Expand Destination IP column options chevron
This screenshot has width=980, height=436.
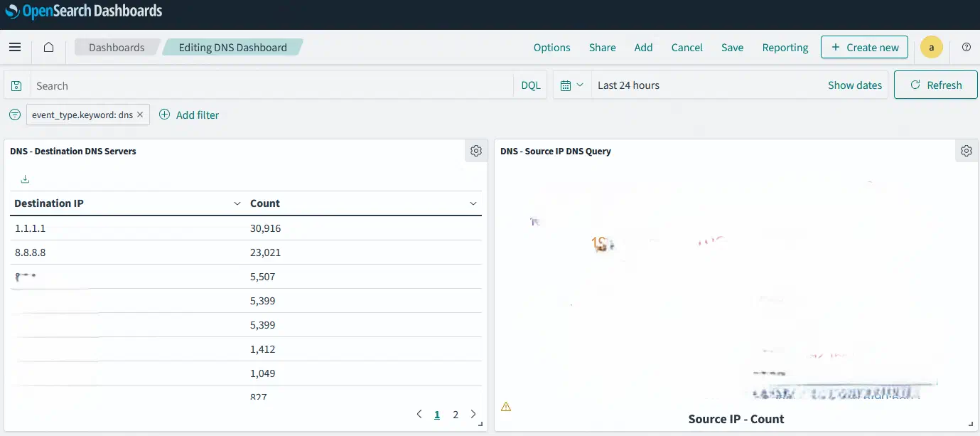(237, 204)
